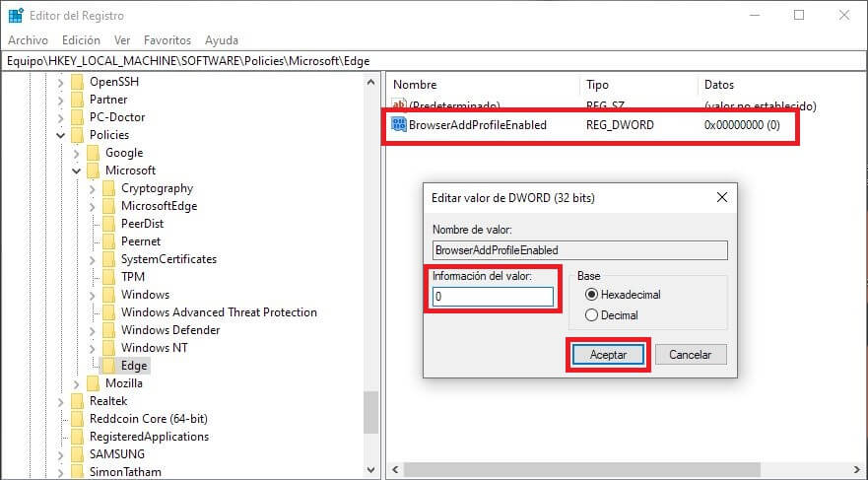Select the OpenSSH folder icon
This screenshot has width=868, height=480.
click(78, 82)
